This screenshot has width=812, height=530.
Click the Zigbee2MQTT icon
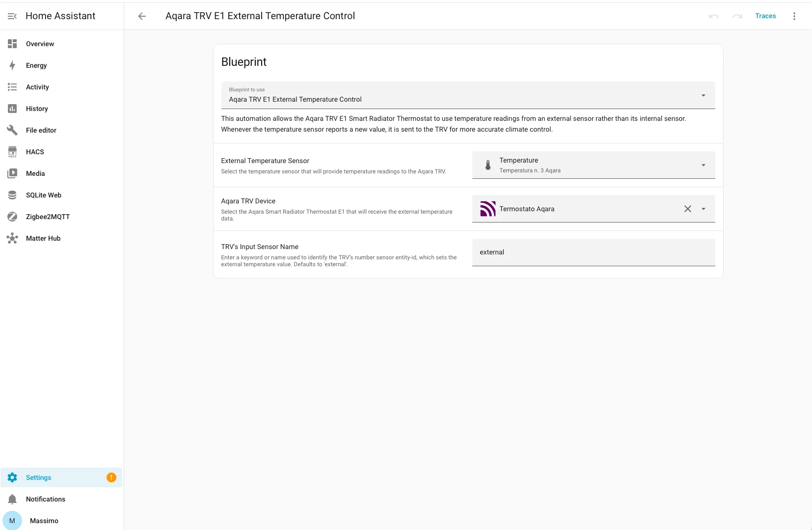coord(12,217)
